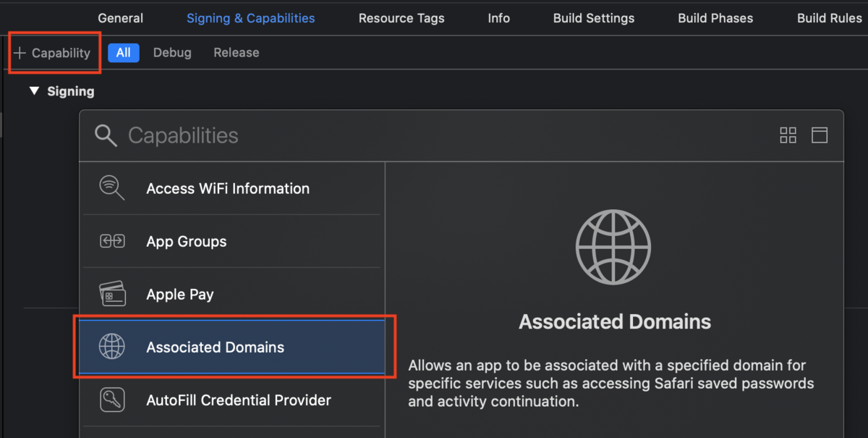The width and height of the screenshot is (868, 438).
Task: Select the App Groups capability
Action: pyautogui.click(x=231, y=241)
